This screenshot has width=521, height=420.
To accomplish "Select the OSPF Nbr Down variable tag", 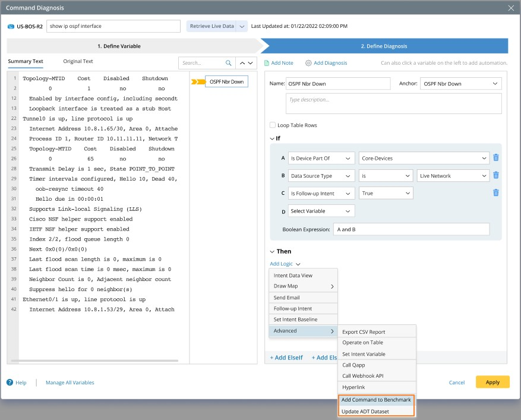I will point(226,82).
